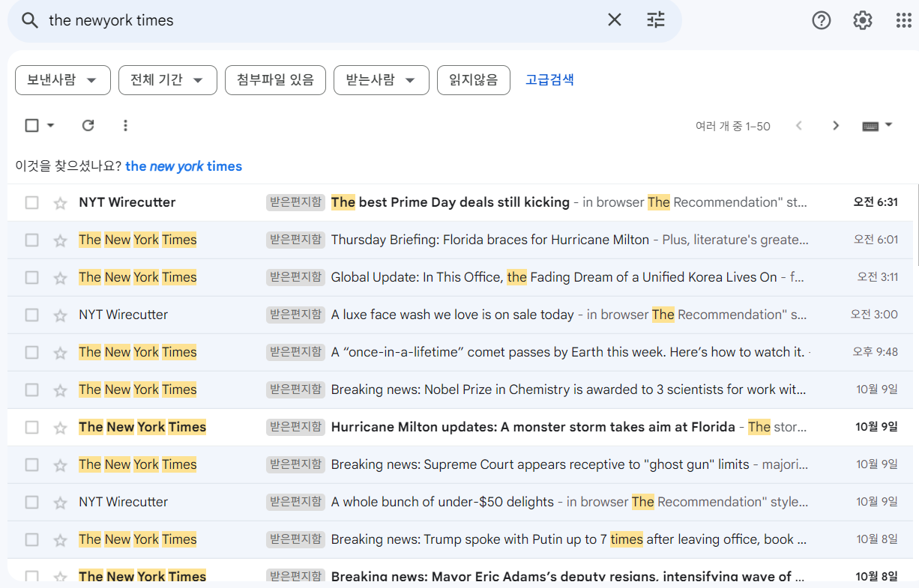Open the more options three-dot menu
Screen dimensions: 919x588
point(125,125)
